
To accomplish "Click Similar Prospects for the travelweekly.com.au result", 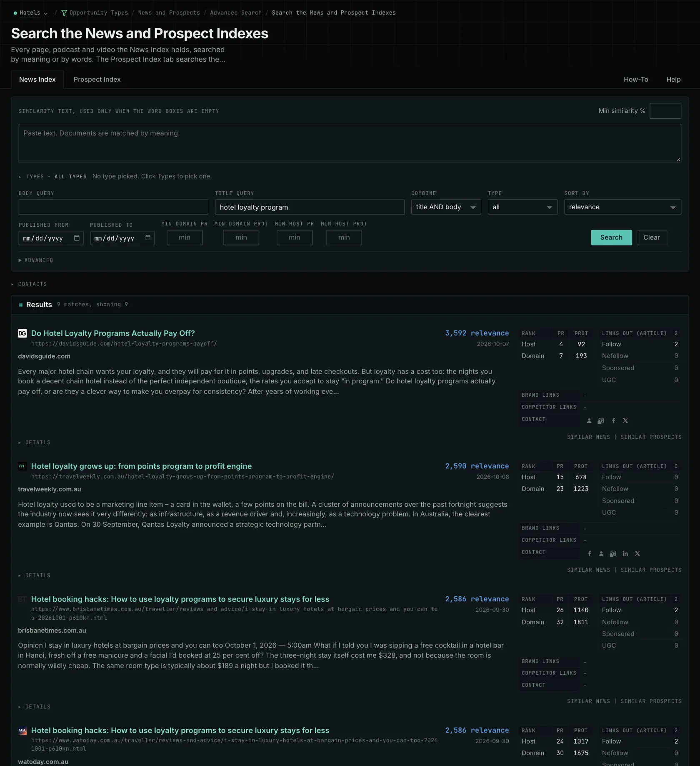I will point(651,570).
